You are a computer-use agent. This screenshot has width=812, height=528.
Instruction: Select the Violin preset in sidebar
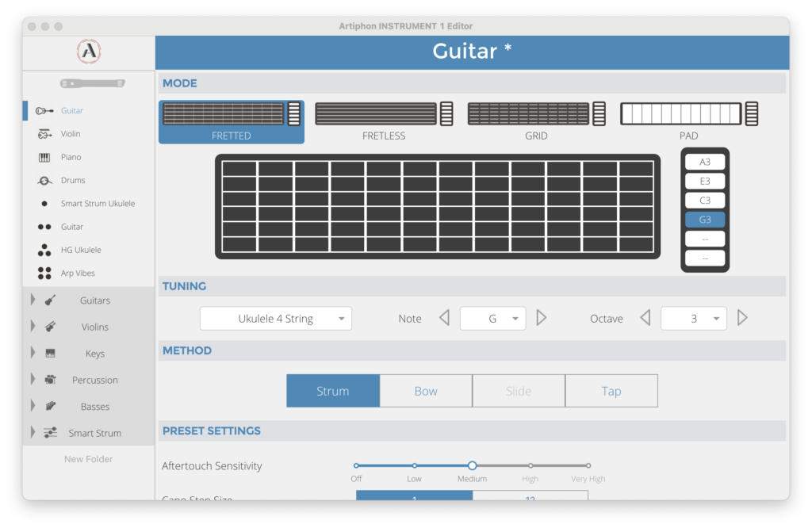pyautogui.click(x=71, y=134)
